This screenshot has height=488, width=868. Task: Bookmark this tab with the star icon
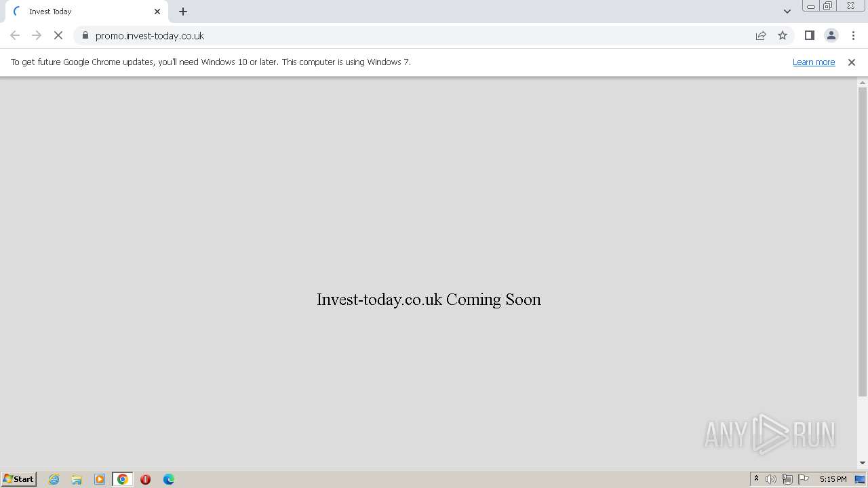[x=783, y=35]
